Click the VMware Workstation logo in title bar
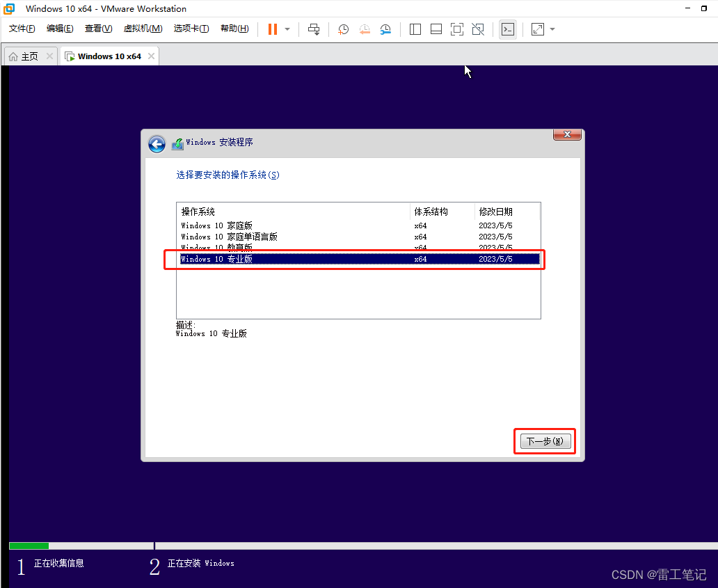Screen dimensions: 718x588 [9, 9]
